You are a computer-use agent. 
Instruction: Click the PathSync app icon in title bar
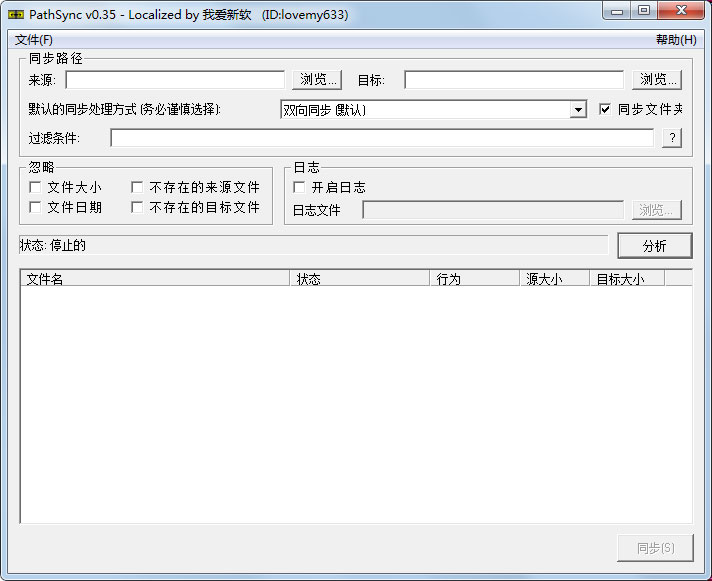click(x=16, y=13)
